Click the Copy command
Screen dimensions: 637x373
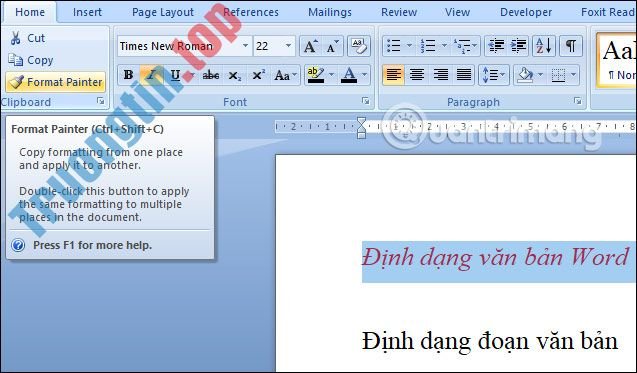(31, 60)
